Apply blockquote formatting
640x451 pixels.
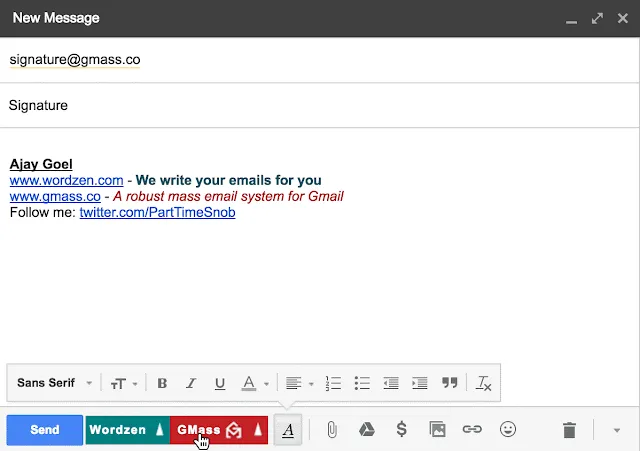click(449, 383)
